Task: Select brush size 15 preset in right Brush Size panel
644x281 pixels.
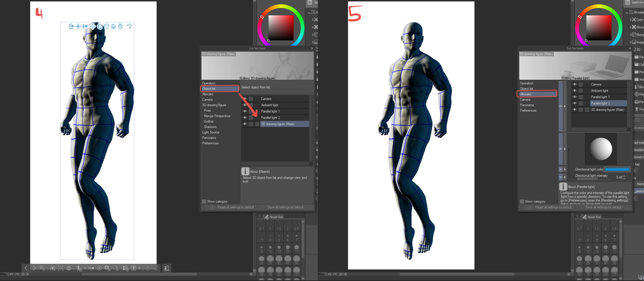Action: (x=605, y=249)
